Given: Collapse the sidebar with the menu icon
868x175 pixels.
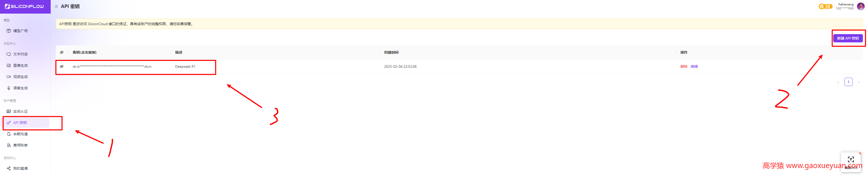Looking at the screenshot, I should [x=56, y=6].
